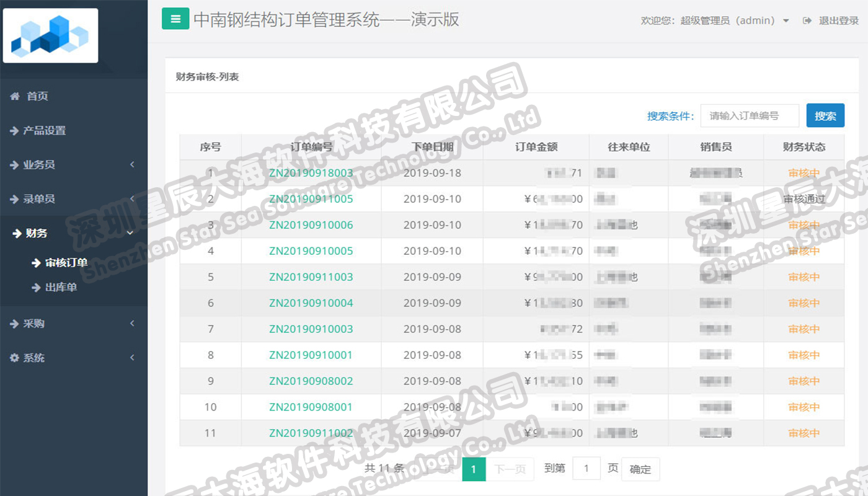Click the blue 搜索 button

click(x=825, y=115)
